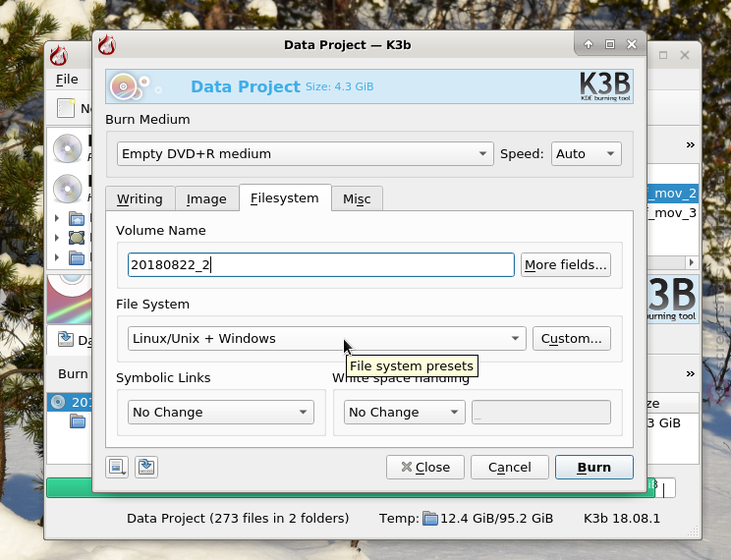Maximize the Data Project dialog
This screenshot has width=731, height=560.
tap(610, 44)
